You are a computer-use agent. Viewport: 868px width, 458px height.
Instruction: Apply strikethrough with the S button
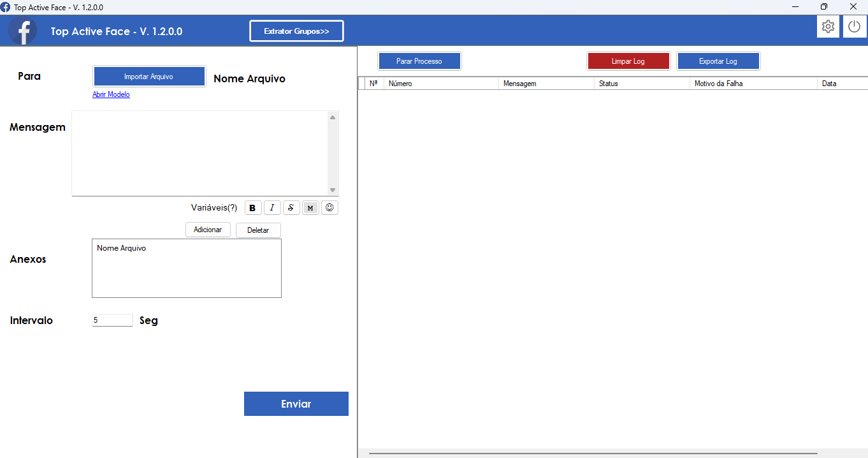[291, 208]
